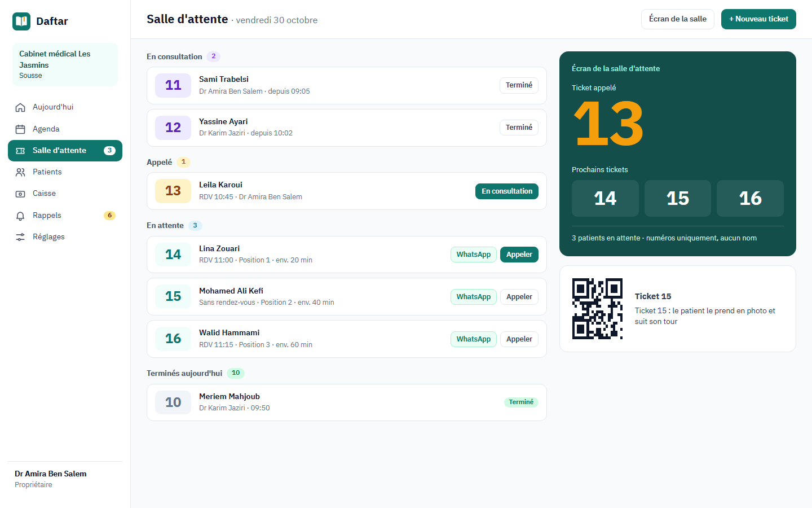Select next ticket 14 on room screen
This screenshot has height=508, width=812.
605,198
